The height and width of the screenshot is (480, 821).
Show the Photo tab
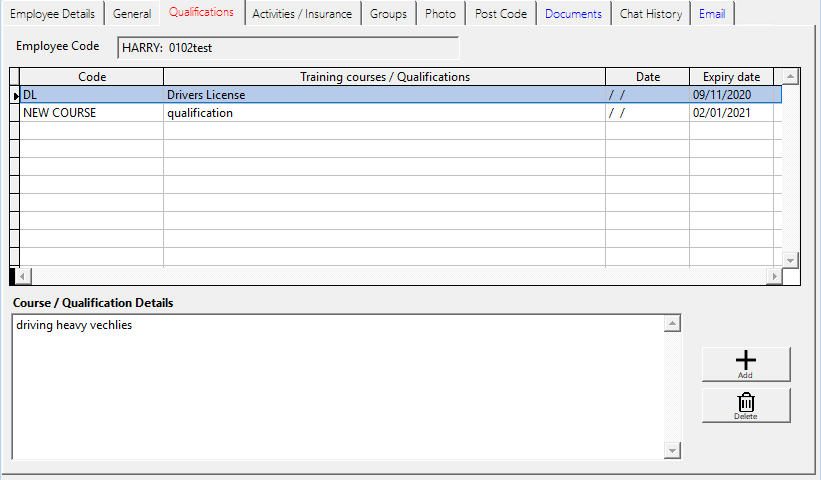(x=440, y=14)
